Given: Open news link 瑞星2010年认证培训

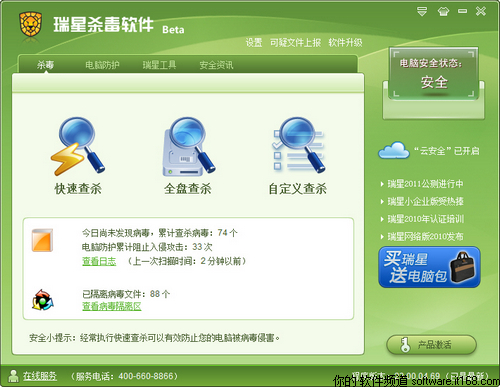Looking at the screenshot, I should [425, 219].
